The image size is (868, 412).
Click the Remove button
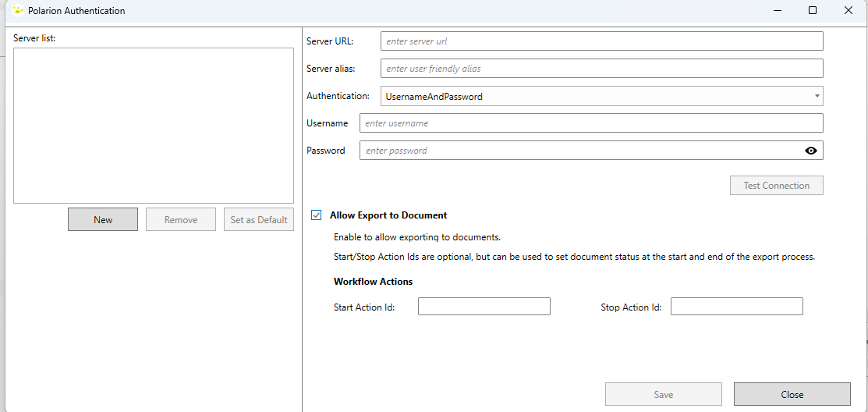(x=181, y=219)
